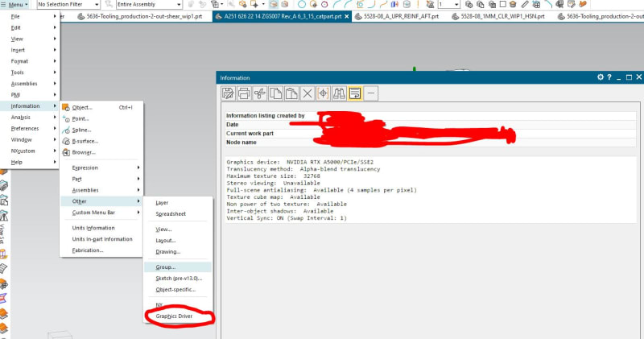The image size is (644, 339).
Task: Toggle the word wrap icon in Information toolbar
Action: (355, 93)
